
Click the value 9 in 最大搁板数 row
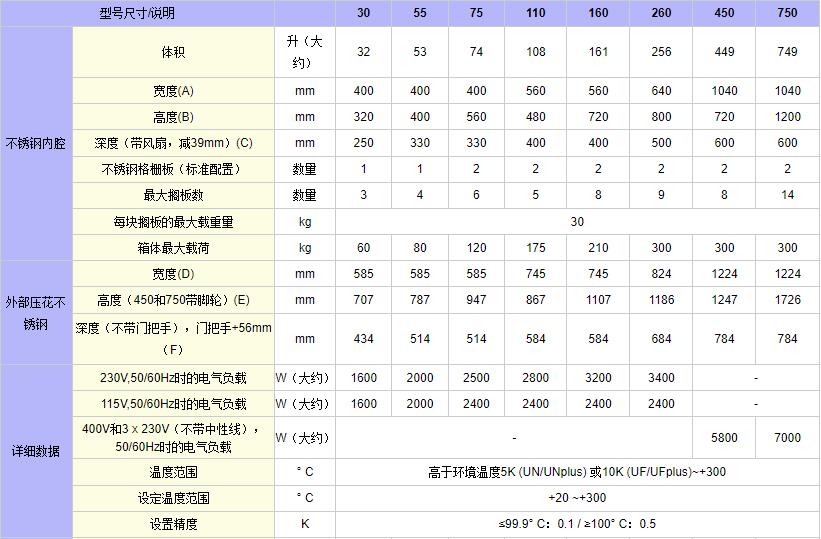661,195
